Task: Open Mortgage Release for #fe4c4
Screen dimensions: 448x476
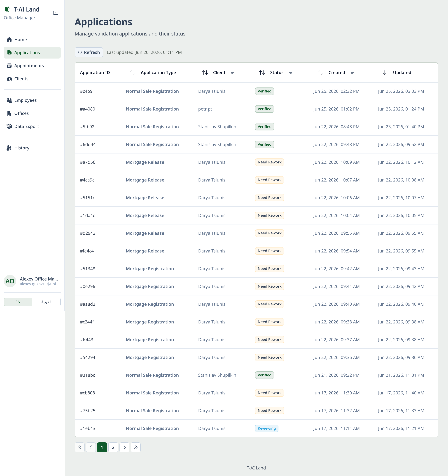Action: click(x=145, y=251)
